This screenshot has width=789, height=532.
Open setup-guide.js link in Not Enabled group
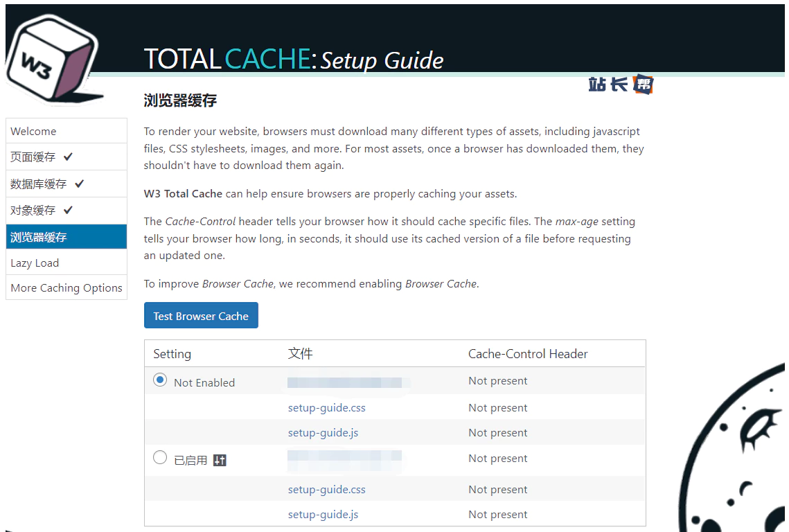click(x=323, y=432)
